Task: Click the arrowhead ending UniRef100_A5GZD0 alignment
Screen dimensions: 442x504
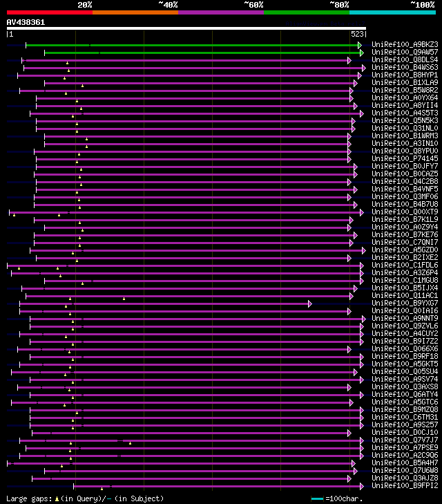Action: click(364, 251)
